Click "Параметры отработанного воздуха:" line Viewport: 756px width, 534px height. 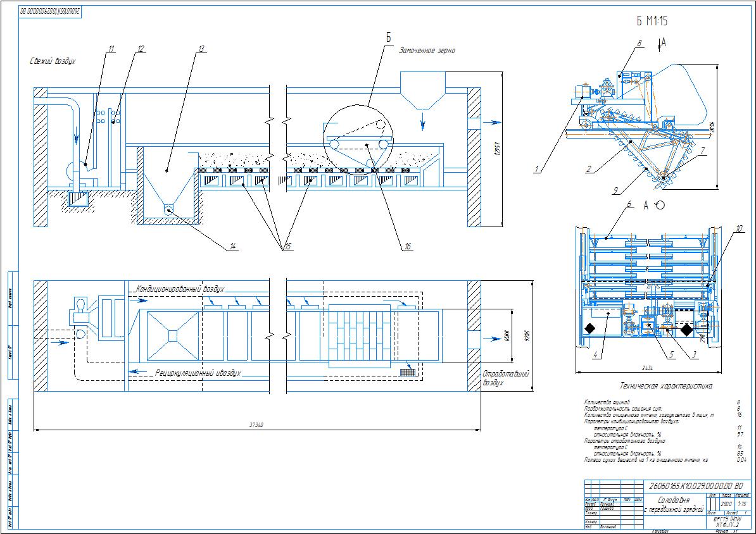pos(625,441)
